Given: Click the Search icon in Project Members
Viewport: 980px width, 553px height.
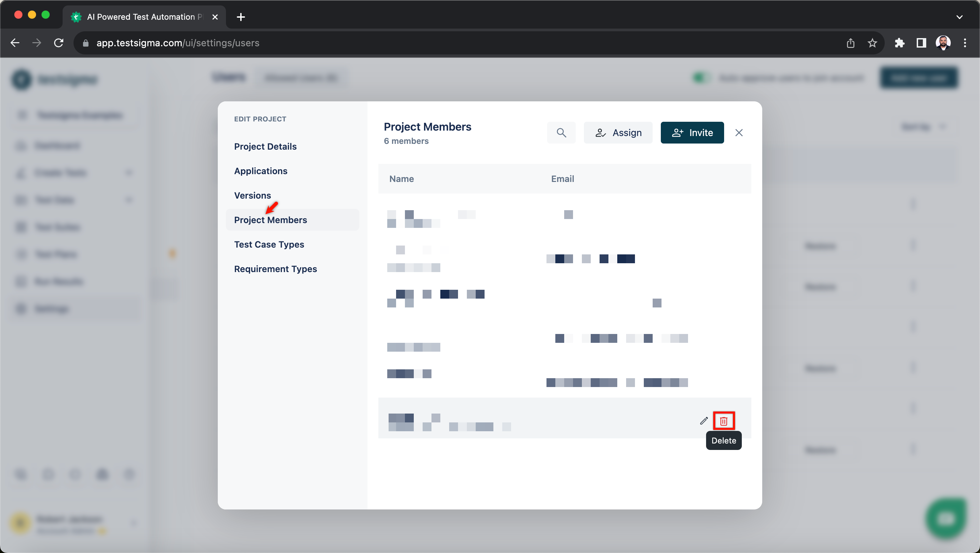Looking at the screenshot, I should pyautogui.click(x=561, y=133).
